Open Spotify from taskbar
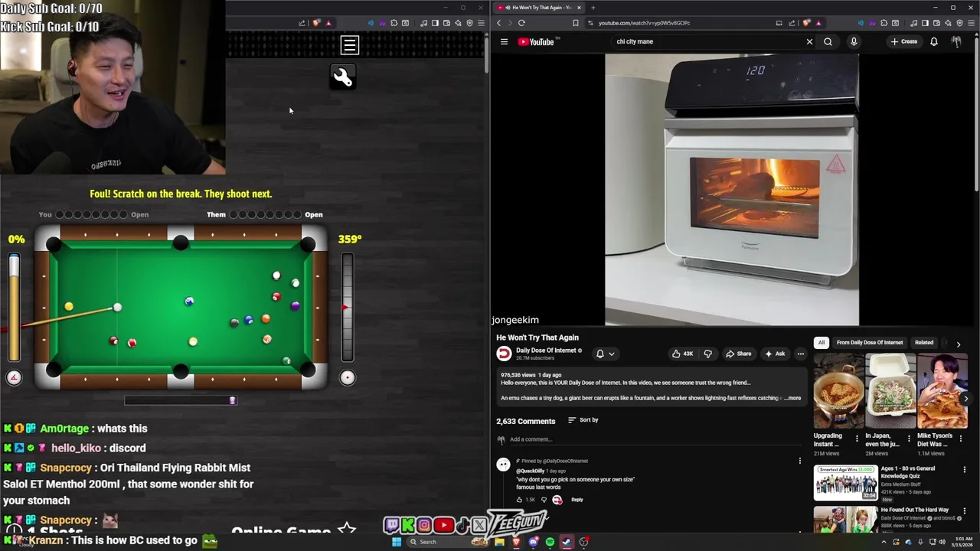 (x=550, y=542)
